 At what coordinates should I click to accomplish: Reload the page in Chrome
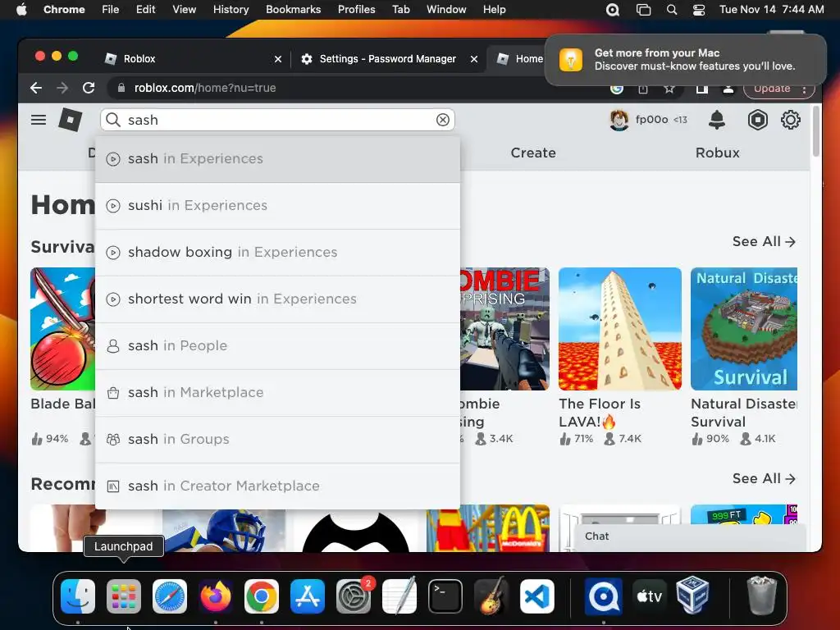89,88
